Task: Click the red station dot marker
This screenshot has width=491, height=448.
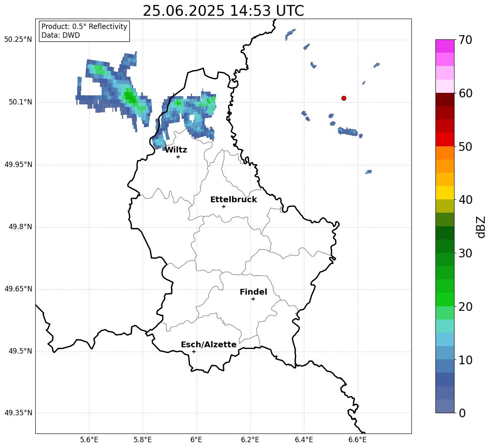Action: [x=344, y=98]
